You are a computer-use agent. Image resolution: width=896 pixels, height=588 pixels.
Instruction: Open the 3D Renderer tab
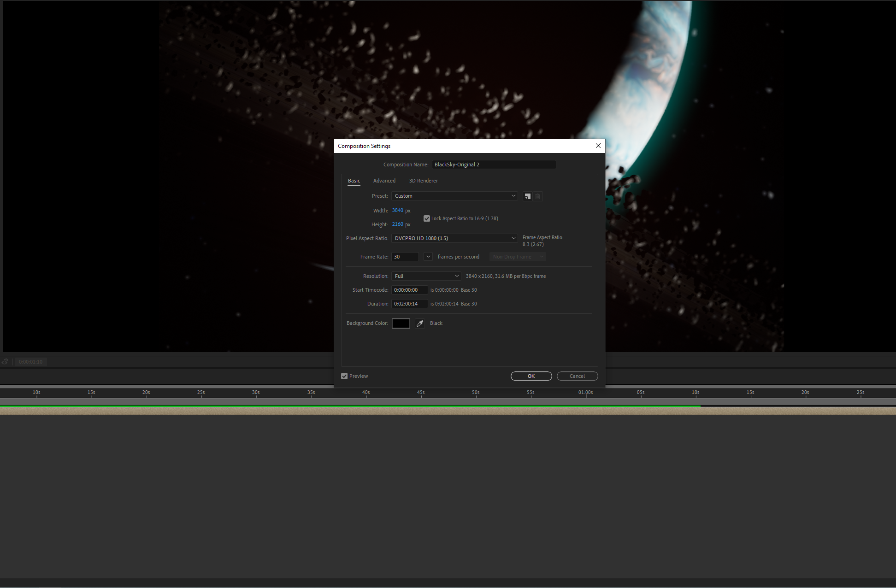point(423,181)
